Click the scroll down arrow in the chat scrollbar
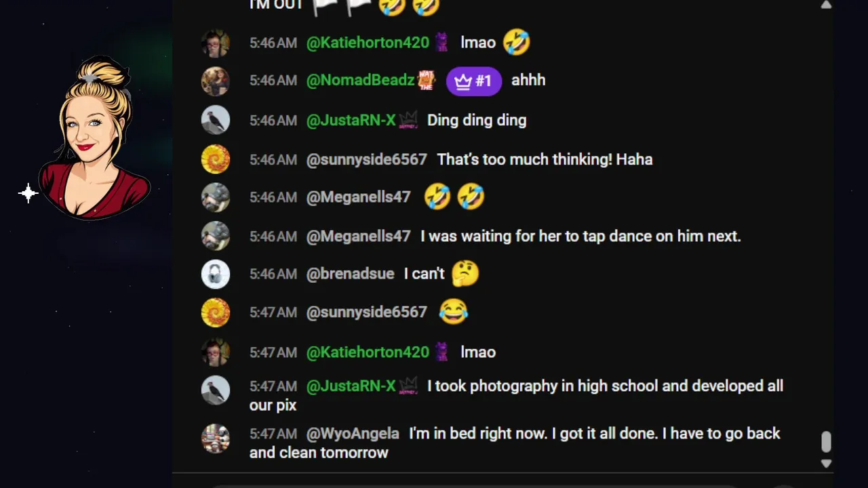 coord(826,464)
